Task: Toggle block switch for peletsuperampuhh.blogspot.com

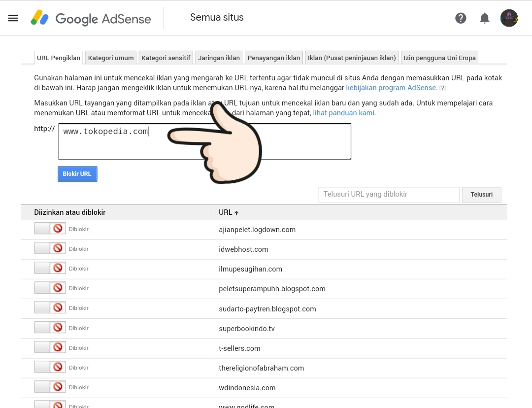Action: (50, 288)
